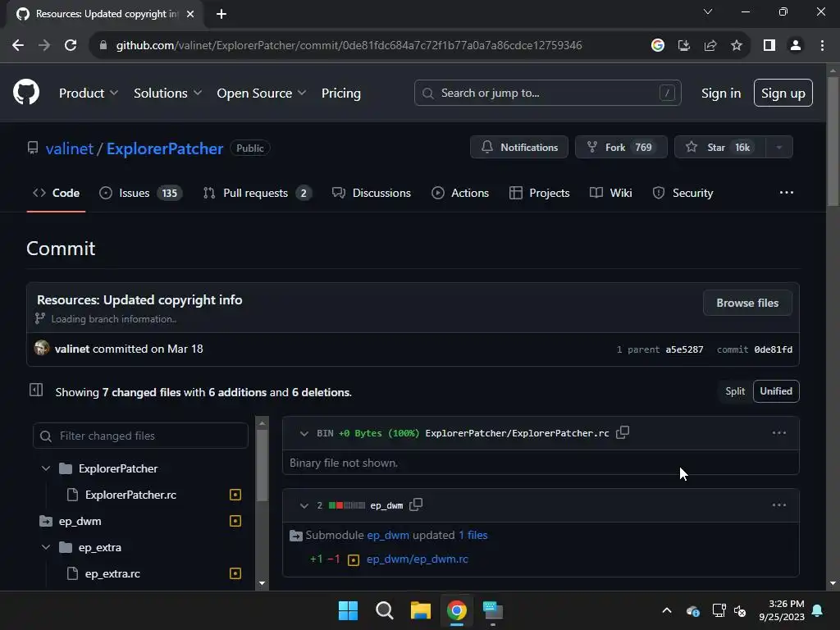This screenshot has width=840, height=630.
Task: Click the back navigation arrow in Chrome
Action: (x=18, y=46)
